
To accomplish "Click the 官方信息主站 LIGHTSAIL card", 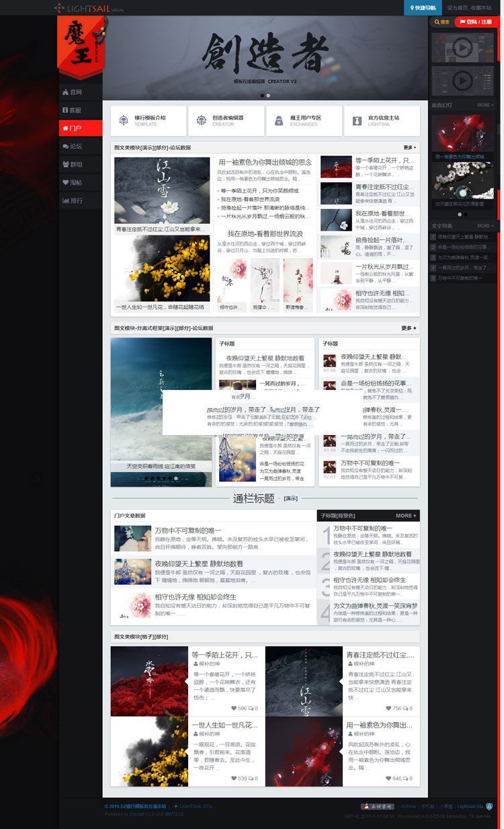I will click(380, 120).
